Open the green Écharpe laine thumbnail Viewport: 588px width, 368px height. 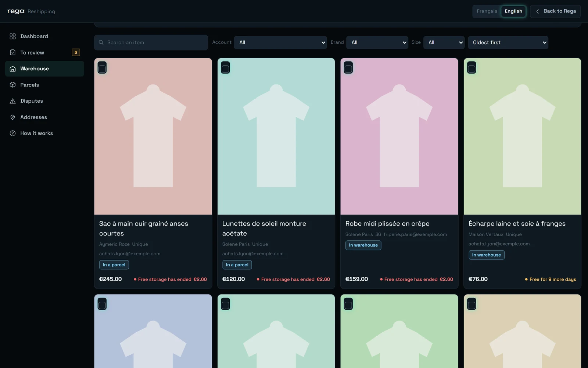pyautogui.click(x=522, y=136)
